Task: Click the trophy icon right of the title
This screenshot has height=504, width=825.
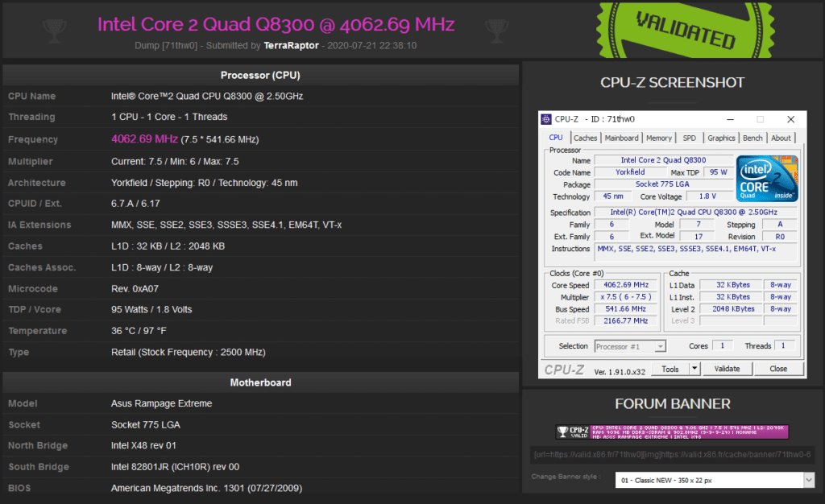Action: 496,31
